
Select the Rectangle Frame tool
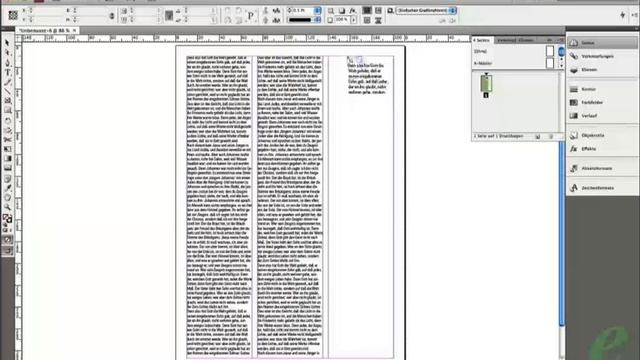click(7, 100)
